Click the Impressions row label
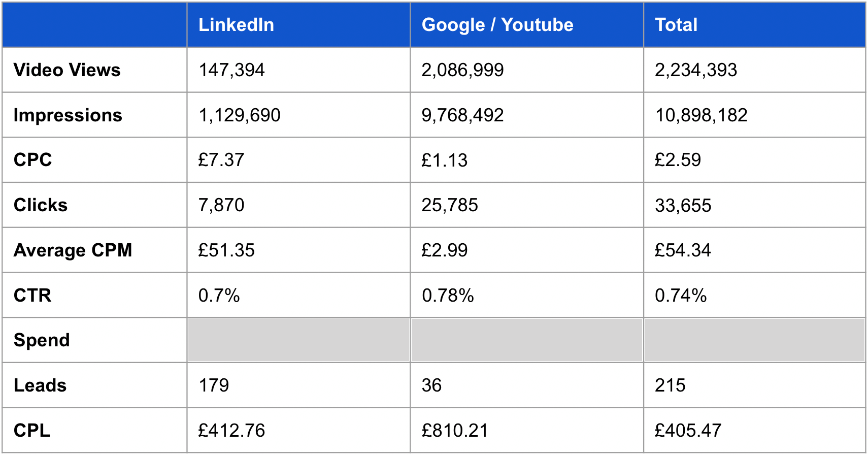Image resolution: width=868 pixels, height=455 pixels. coord(68,115)
